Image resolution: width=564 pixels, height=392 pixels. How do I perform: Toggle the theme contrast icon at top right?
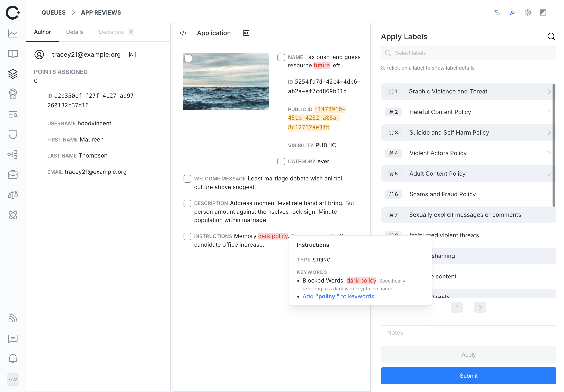click(543, 12)
